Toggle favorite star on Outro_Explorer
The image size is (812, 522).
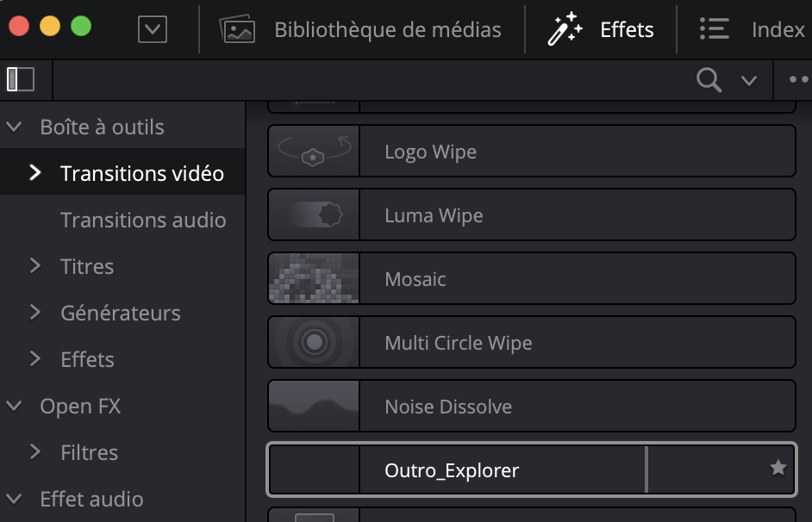point(778,468)
